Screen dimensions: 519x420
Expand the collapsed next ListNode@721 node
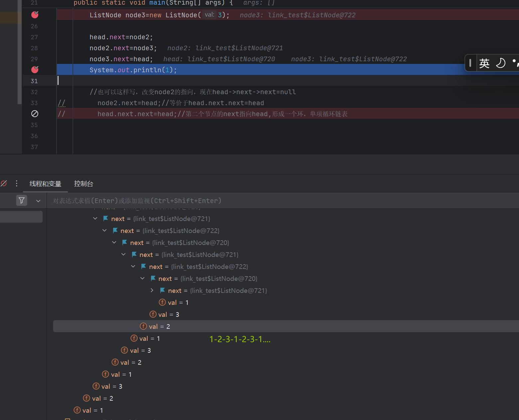[x=152, y=291]
